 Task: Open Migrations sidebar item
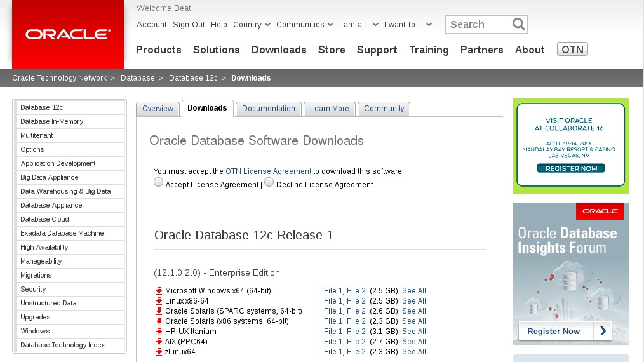[x=70, y=275]
